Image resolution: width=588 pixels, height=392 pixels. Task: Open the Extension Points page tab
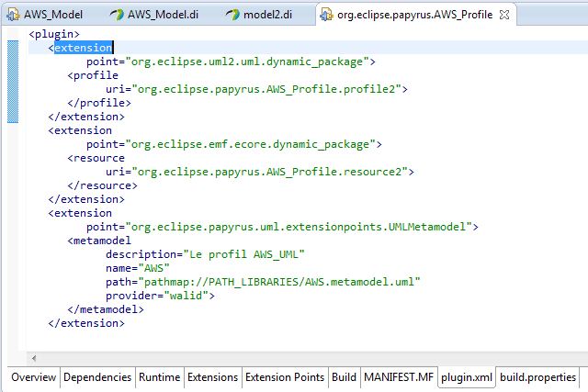(x=285, y=377)
